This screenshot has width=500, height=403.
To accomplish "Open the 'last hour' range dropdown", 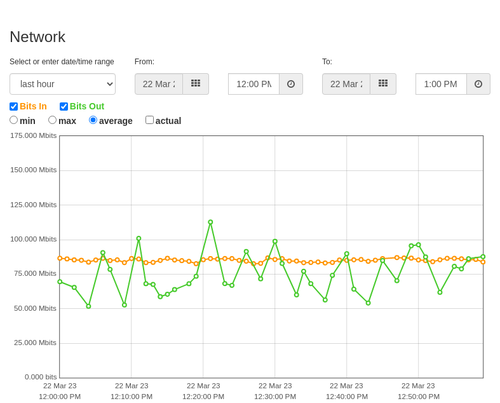I will click(63, 84).
